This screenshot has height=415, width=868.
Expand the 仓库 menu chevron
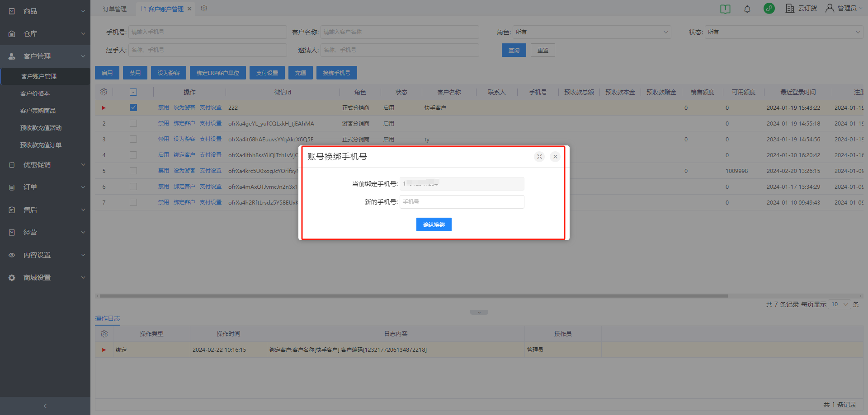(83, 33)
